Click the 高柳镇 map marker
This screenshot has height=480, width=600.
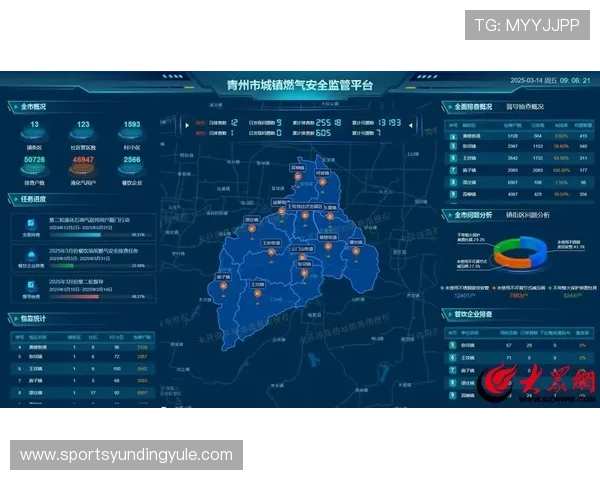pyautogui.click(x=298, y=176)
